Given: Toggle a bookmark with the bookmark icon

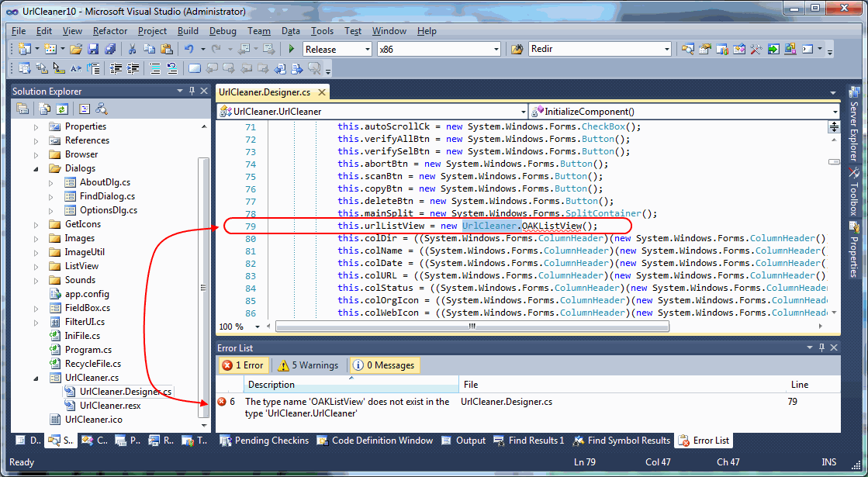Looking at the screenshot, I should 194,68.
